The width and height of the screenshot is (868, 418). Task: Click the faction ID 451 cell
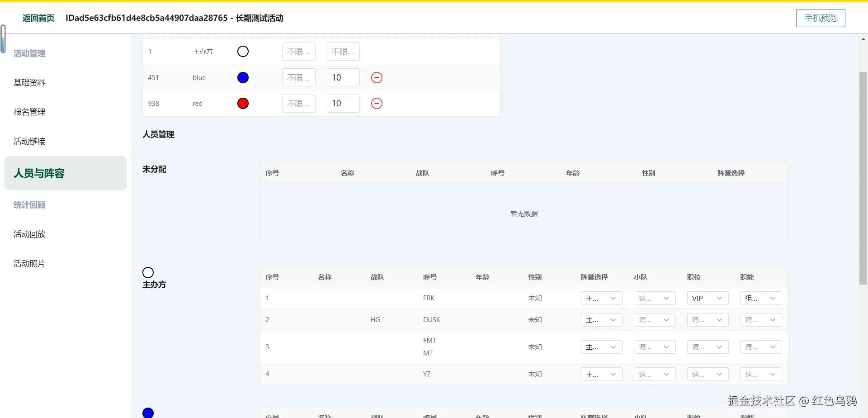click(x=154, y=78)
